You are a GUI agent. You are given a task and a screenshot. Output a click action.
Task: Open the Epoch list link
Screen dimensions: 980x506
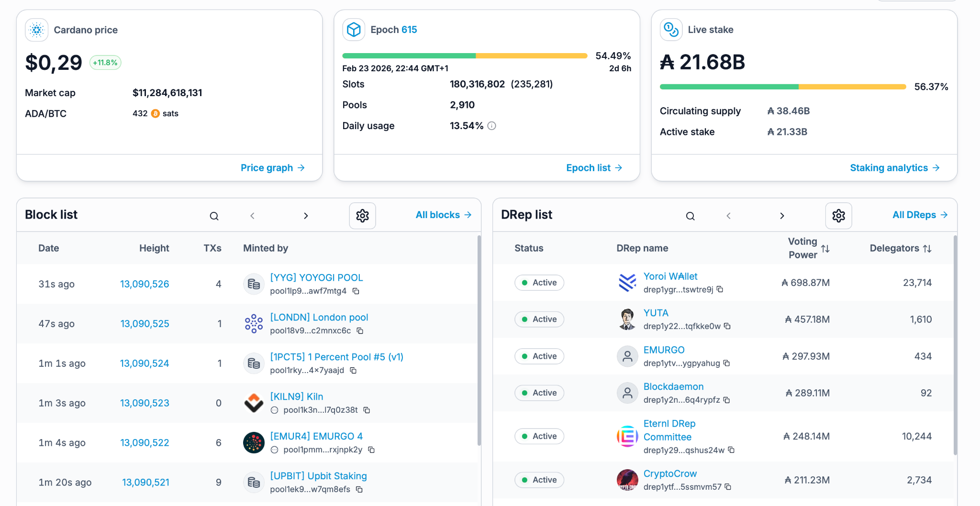(x=594, y=168)
